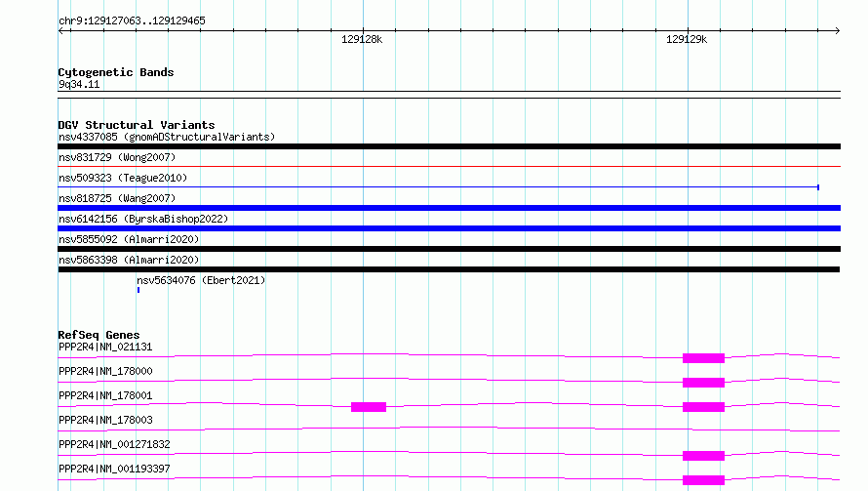Open the nsv4337085 (gnomADStructuralVariants) label
The height and width of the screenshot is (491, 868).
click(167, 137)
